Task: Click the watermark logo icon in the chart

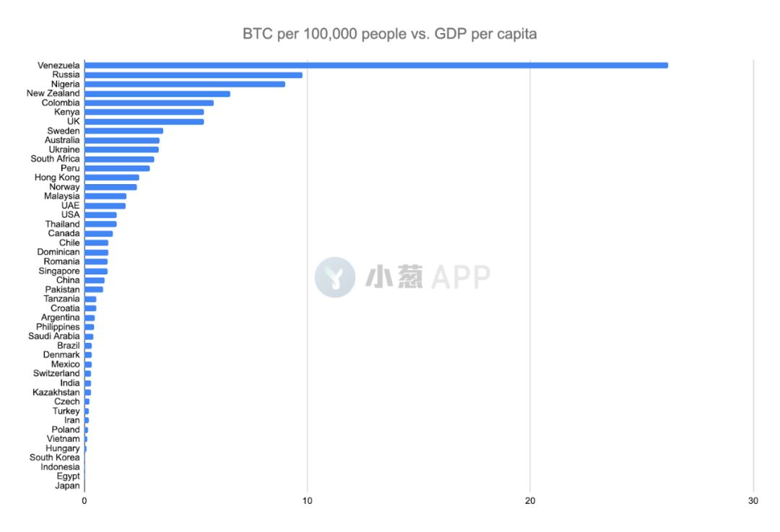Action: point(334,277)
